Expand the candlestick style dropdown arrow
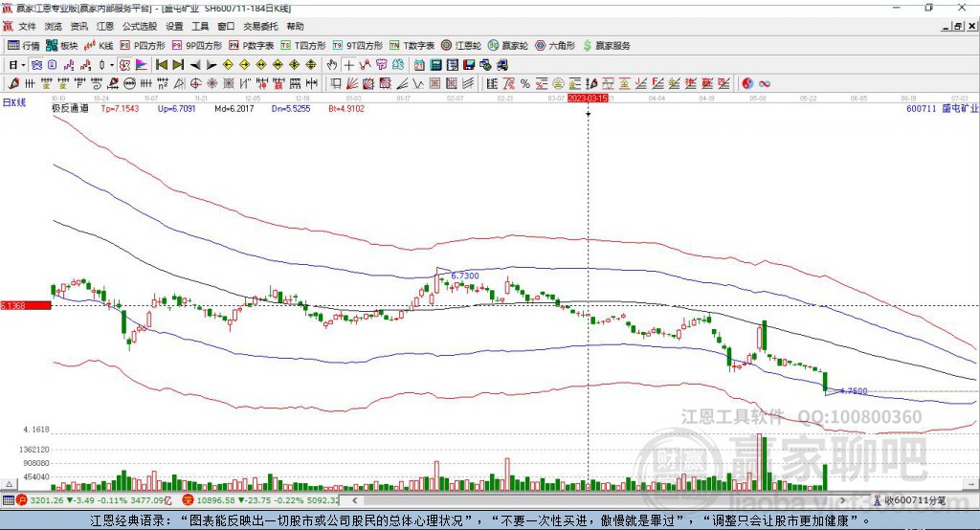Viewport: 980px width, 530px height. tap(112, 65)
